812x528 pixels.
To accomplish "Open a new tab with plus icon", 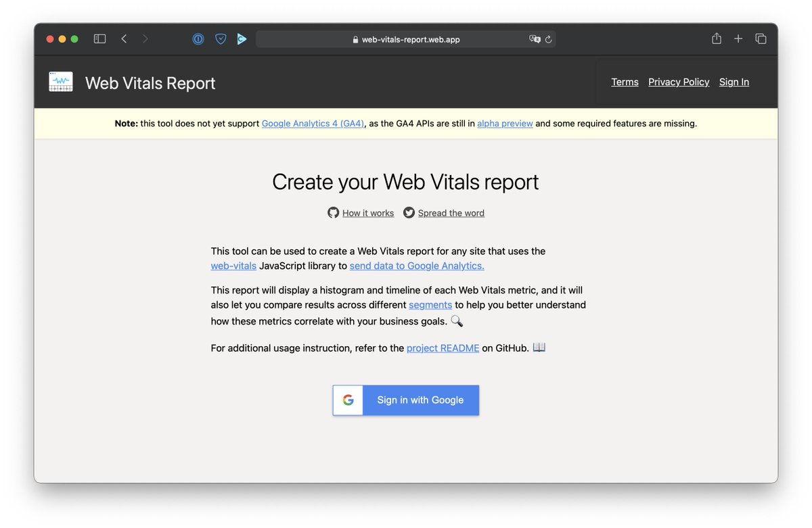I will click(x=738, y=39).
